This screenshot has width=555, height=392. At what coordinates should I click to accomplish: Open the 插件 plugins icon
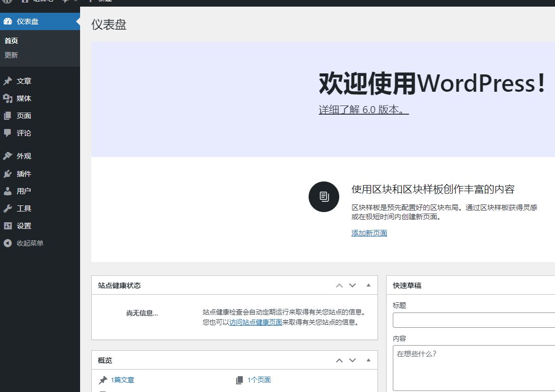click(x=8, y=174)
